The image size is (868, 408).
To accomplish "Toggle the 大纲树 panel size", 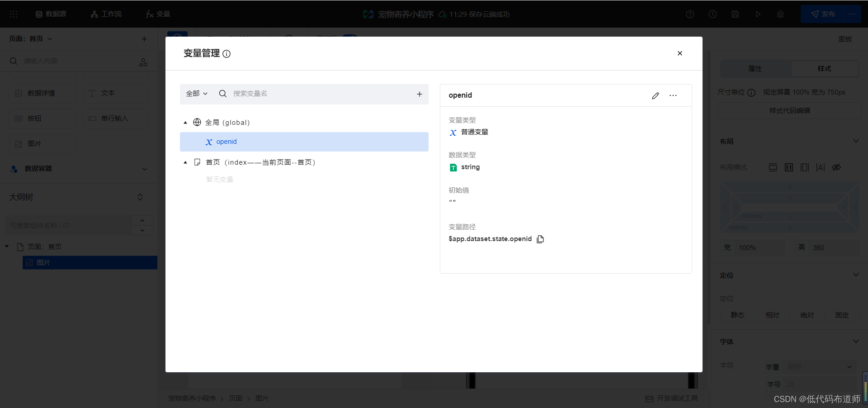I will [x=140, y=197].
